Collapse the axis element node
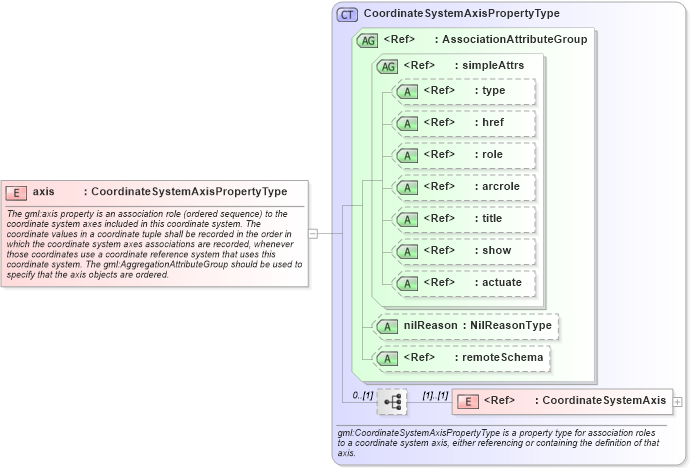 pos(312,234)
